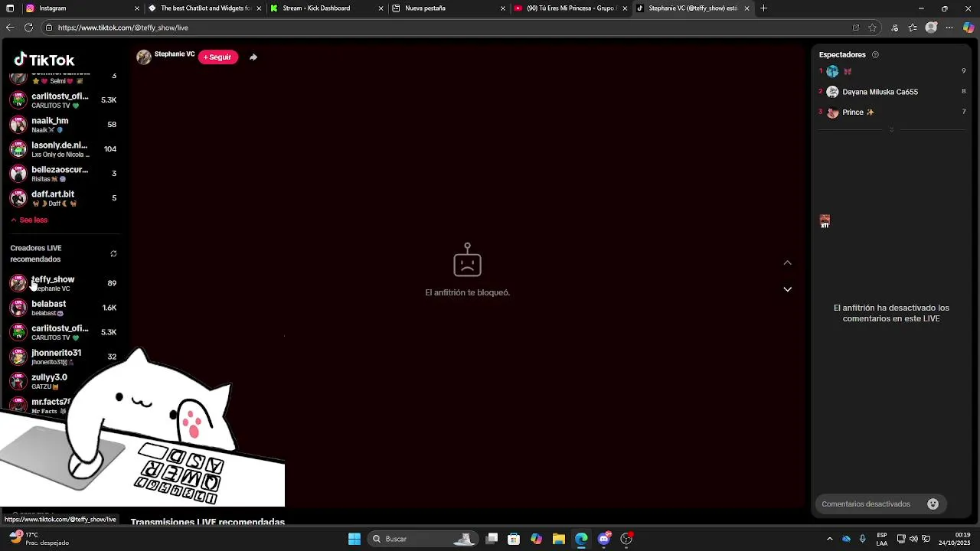The width and height of the screenshot is (980, 551).
Task: Click the carlitostv_ofi... avatar under recommended creators
Action: point(18,332)
